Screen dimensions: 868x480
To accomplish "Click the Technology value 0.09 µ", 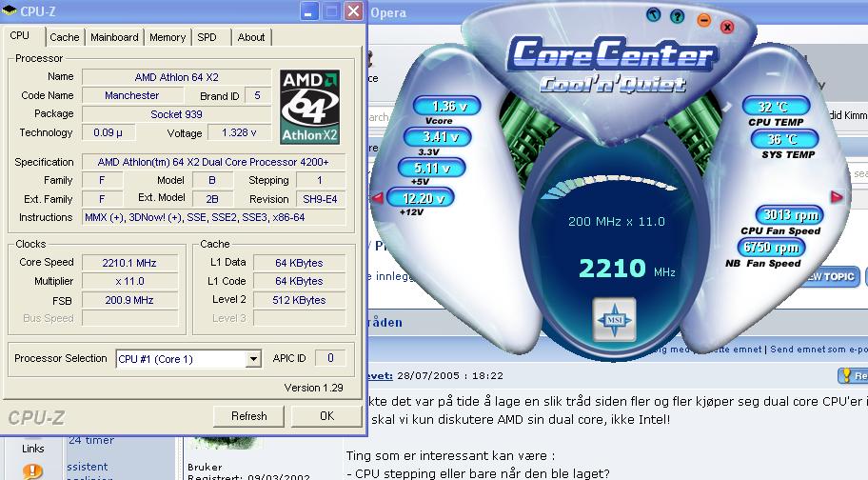I will click(108, 132).
